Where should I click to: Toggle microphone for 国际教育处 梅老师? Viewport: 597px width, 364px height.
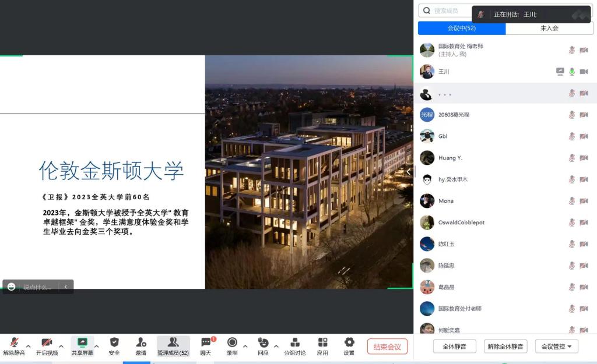572,50
